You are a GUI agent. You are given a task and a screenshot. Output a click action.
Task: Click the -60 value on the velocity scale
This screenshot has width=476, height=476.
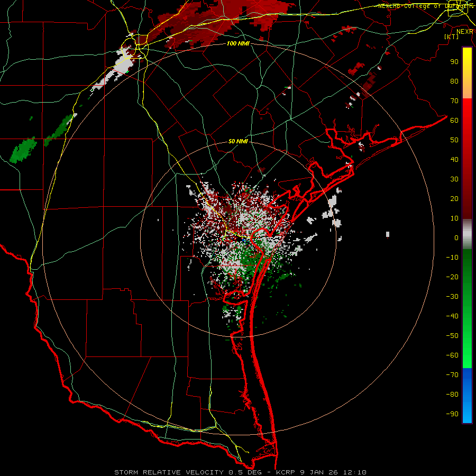[452, 355]
